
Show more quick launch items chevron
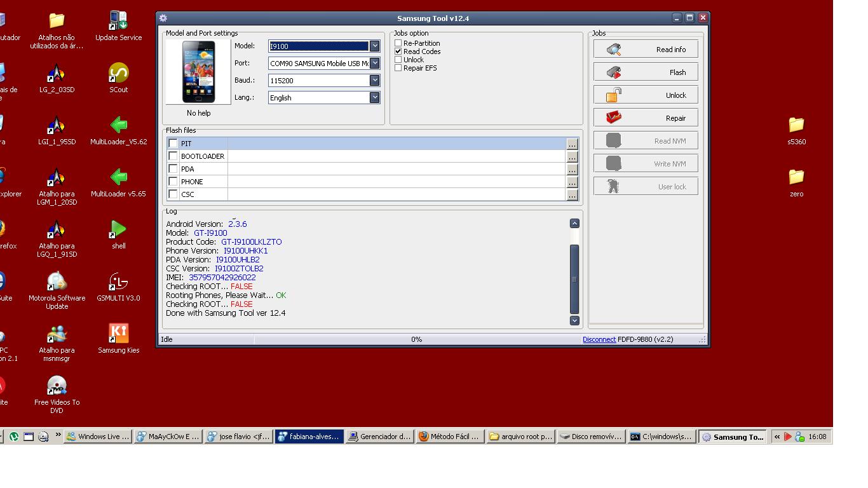tap(58, 436)
